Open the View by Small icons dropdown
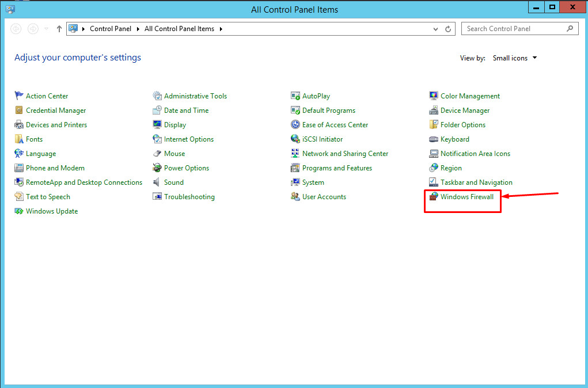Viewport: 588px width, 388px height. (515, 58)
